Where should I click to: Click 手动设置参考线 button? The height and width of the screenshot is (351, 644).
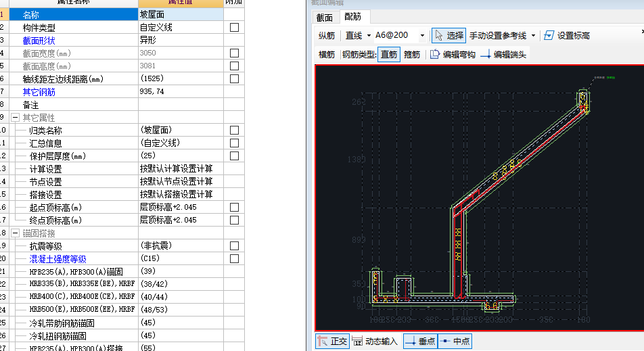coord(498,36)
